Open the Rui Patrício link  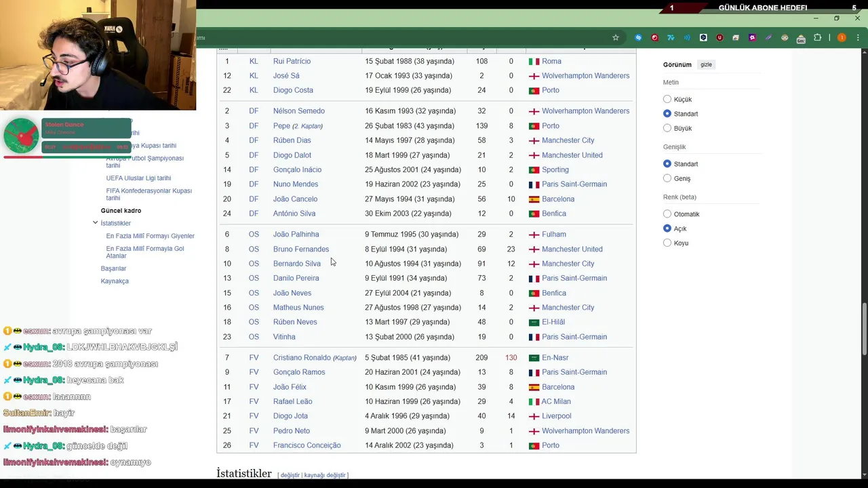[292, 62]
